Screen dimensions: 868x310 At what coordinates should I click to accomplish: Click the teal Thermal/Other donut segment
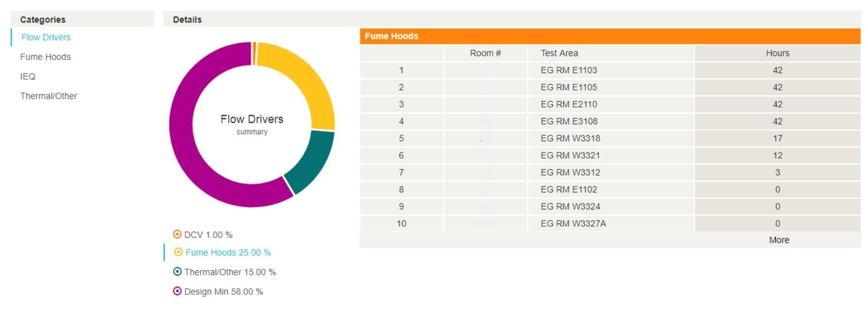pyautogui.click(x=312, y=161)
